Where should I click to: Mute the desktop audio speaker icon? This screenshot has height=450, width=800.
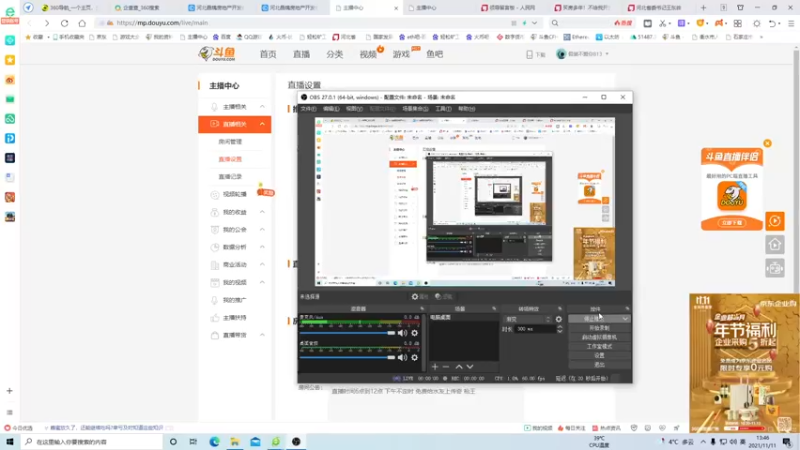(x=402, y=358)
